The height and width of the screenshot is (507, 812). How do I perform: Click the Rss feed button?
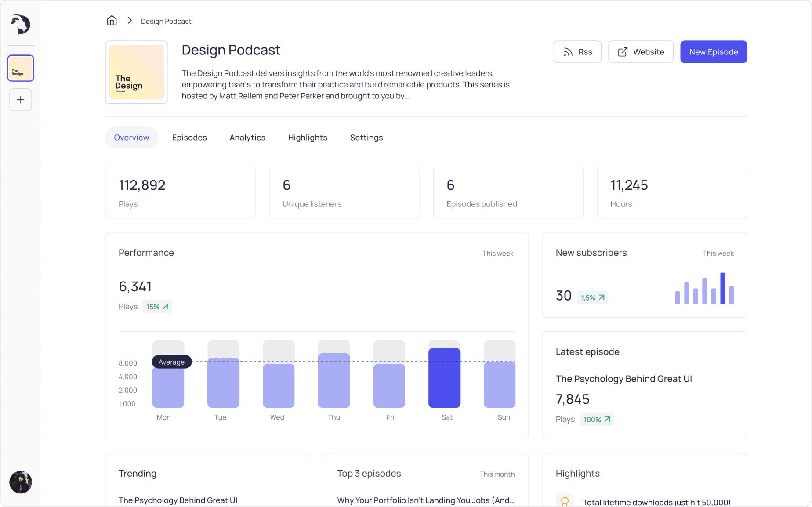(577, 52)
